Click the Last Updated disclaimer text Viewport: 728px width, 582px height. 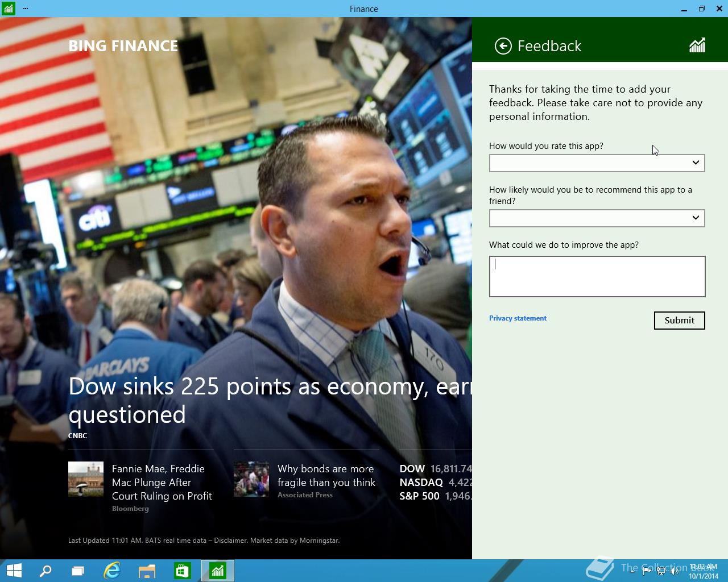[x=204, y=541]
